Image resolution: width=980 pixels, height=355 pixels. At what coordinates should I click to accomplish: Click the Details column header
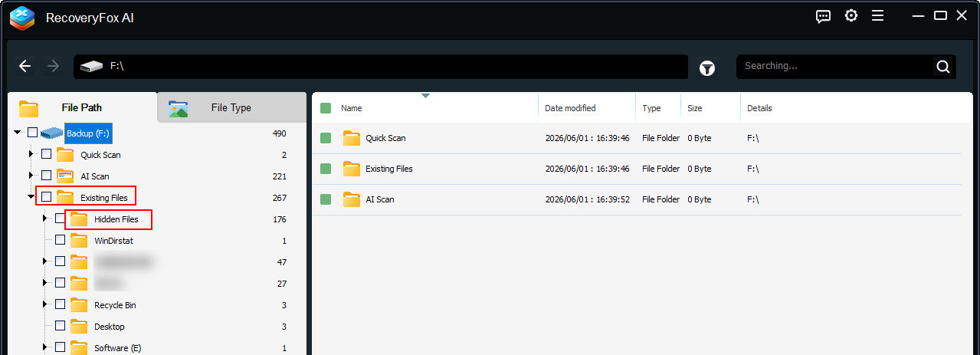759,108
